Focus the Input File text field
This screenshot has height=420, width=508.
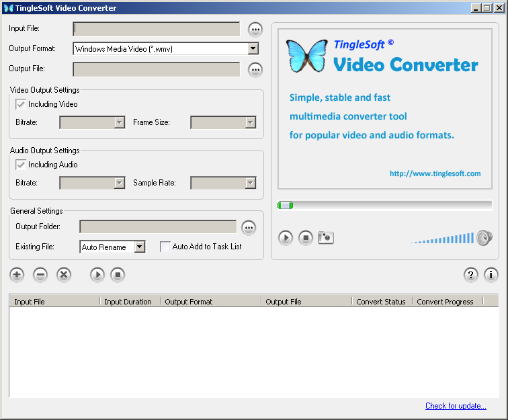[157, 30]
